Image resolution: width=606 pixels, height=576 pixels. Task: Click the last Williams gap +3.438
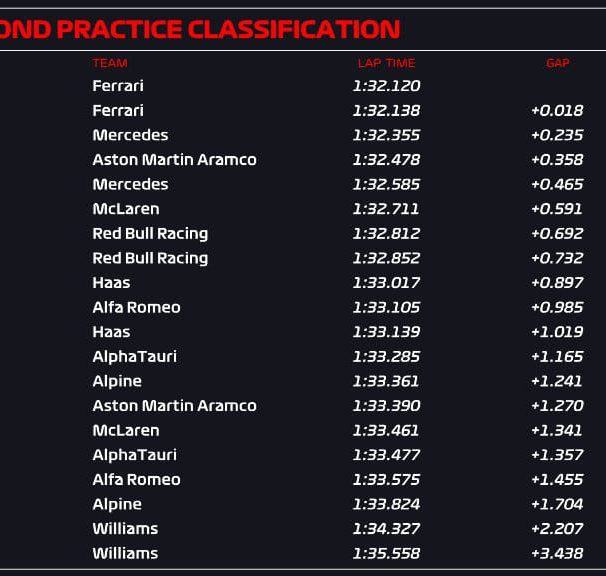pos(557,553)
